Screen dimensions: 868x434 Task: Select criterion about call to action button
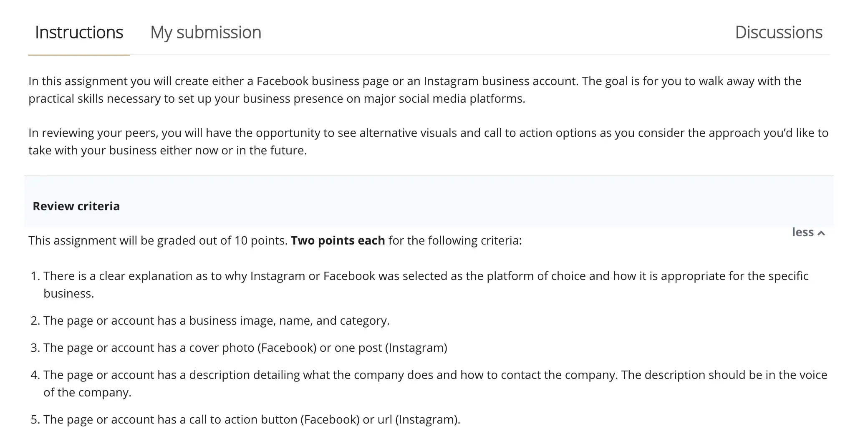pos(252,420)
